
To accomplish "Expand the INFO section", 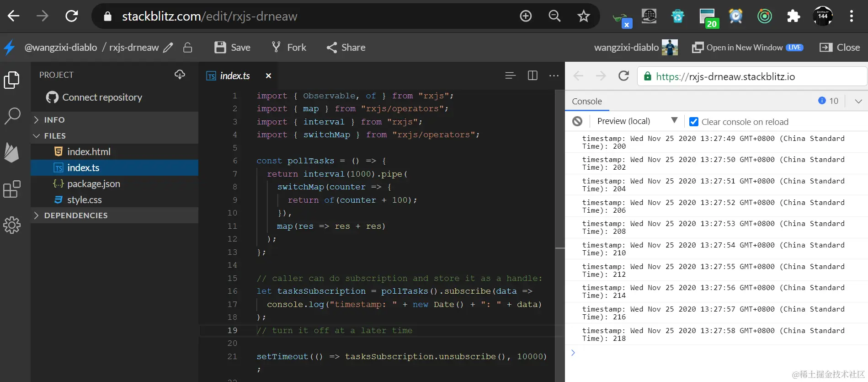I will point(114,120).
